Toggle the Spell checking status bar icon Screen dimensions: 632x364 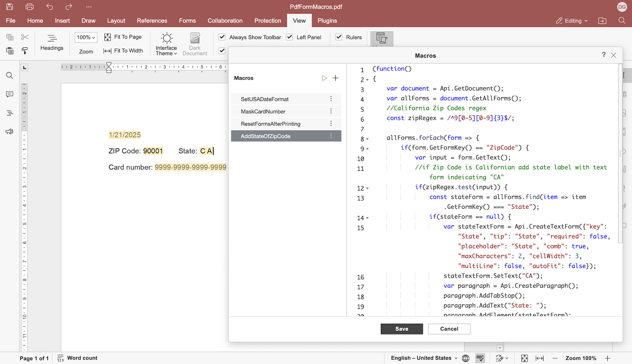[x=480, y=358]
